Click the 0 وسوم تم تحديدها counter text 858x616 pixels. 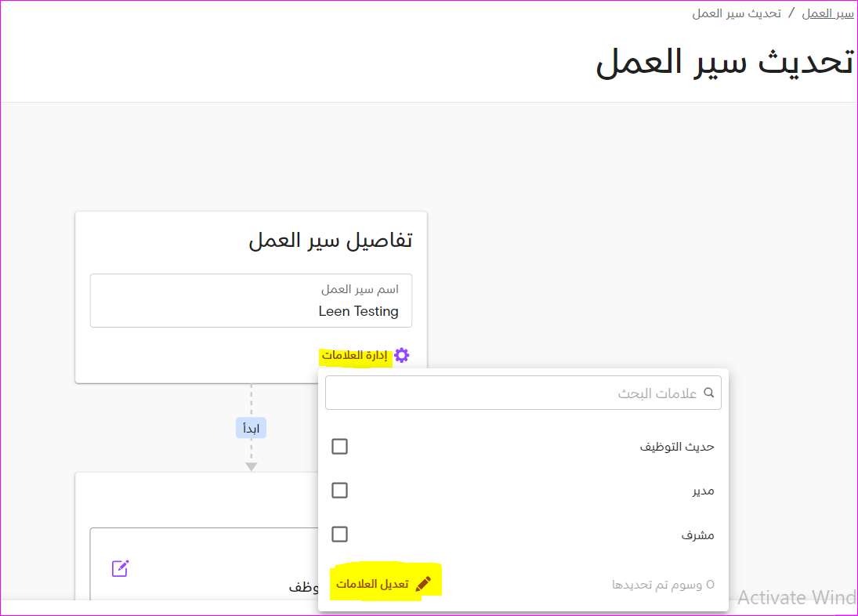click(x=663, y=584)
